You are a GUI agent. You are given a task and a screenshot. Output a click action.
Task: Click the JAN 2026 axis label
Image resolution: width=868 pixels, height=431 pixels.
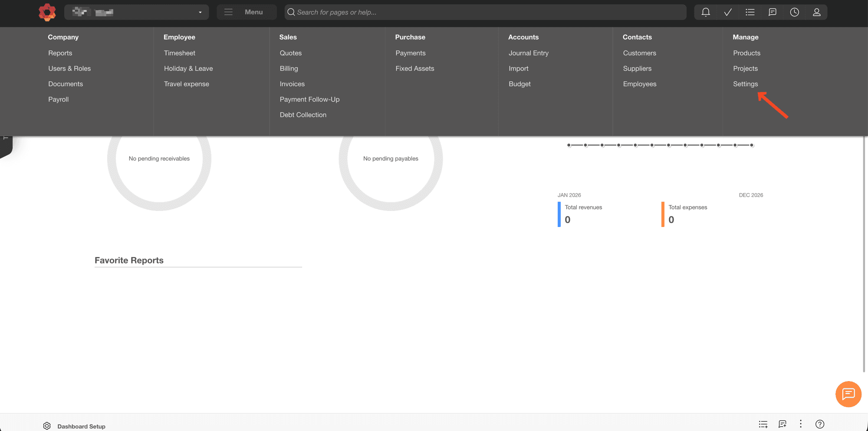(x=569, y=195)
